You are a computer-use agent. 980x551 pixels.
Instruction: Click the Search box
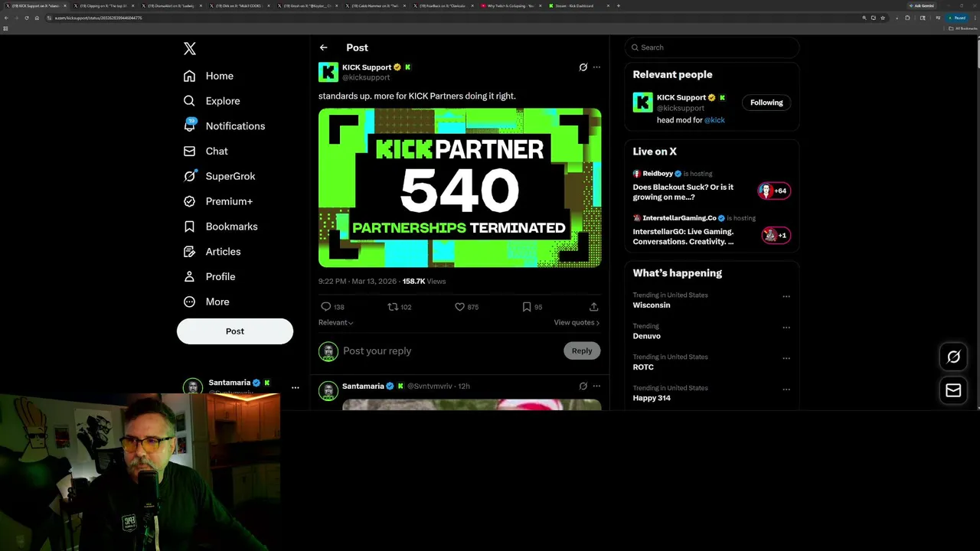(x=712, y=47)
